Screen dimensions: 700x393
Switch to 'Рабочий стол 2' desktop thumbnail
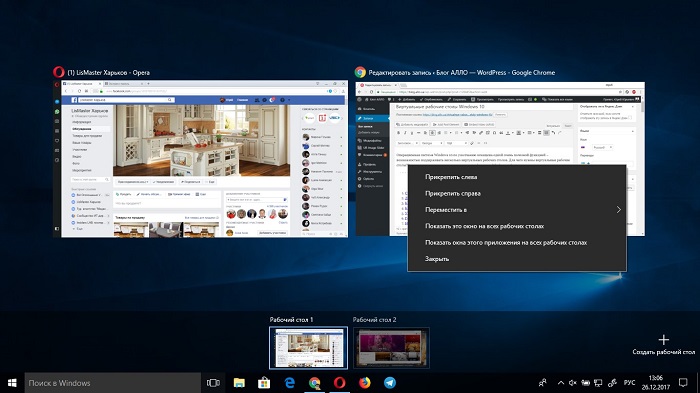(x=391, y=348)
